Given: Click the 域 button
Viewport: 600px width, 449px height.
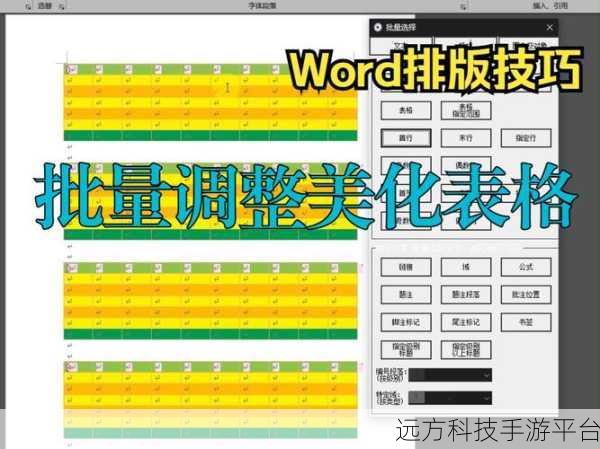Looking at the screenshot, I should pos(466,267).
